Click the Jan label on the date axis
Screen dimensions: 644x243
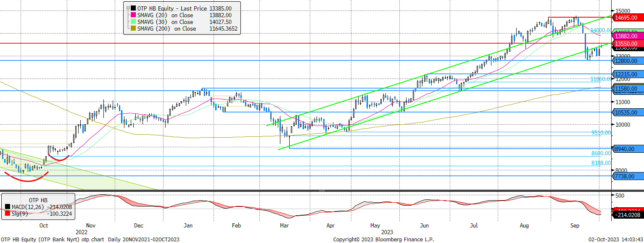[187, 225]
